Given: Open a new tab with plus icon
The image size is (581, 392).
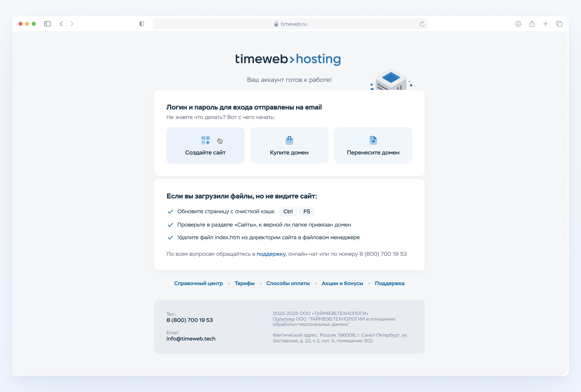Looking at the screenshot, I should pyautogui.click(x=546, y=24).
